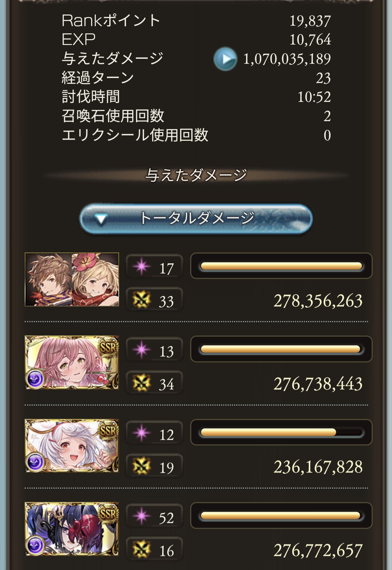Viewport: 392px width, 570px height.
Task: Select the white-haired SSR character portrait
Action: [x=72, y=446]
